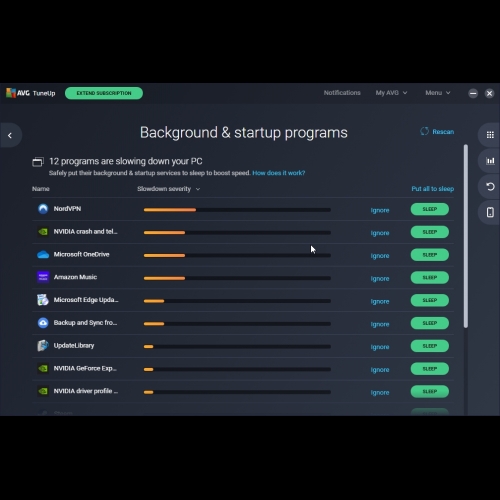Put NVIDIA driver profile to sleep
Viewport: 500px width, 500px height.
[430, 392]
